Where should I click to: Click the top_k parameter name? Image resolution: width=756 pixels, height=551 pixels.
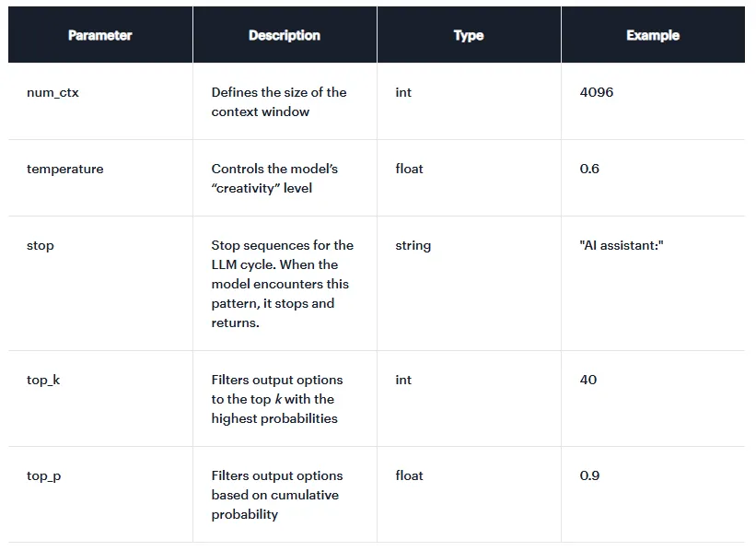pos(43,380)
